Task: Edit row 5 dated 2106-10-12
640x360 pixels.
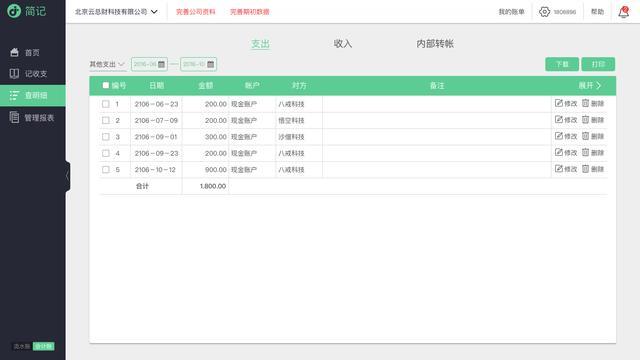Action: 566,169
